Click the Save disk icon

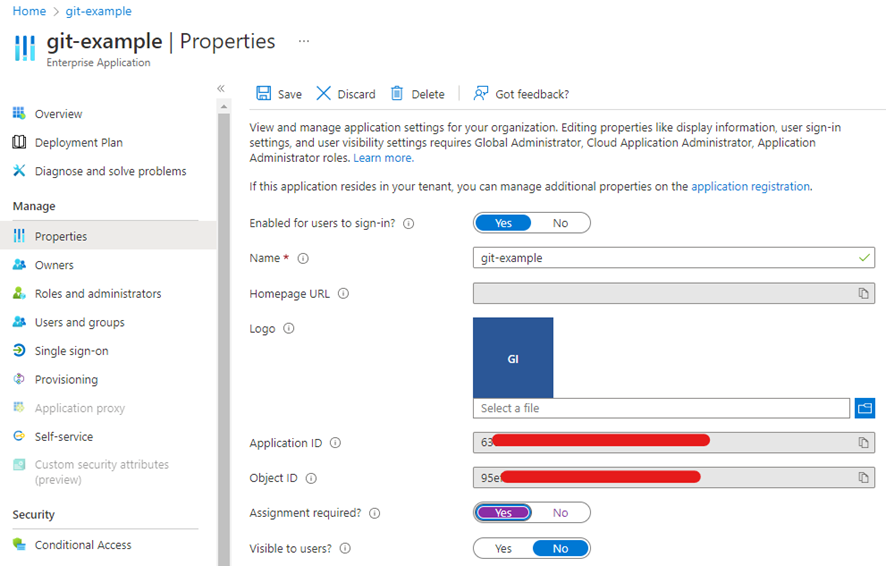[263, 93]
